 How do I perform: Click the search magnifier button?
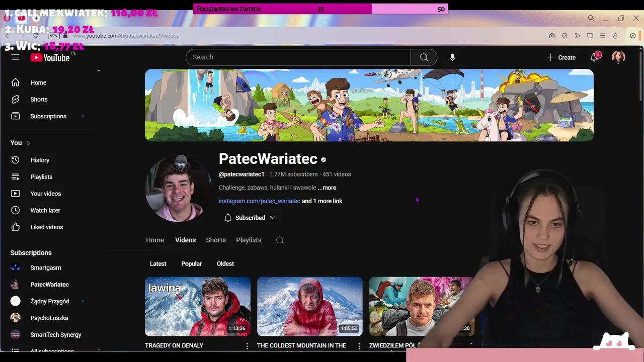pyautogui.click(x=424, y=57)
